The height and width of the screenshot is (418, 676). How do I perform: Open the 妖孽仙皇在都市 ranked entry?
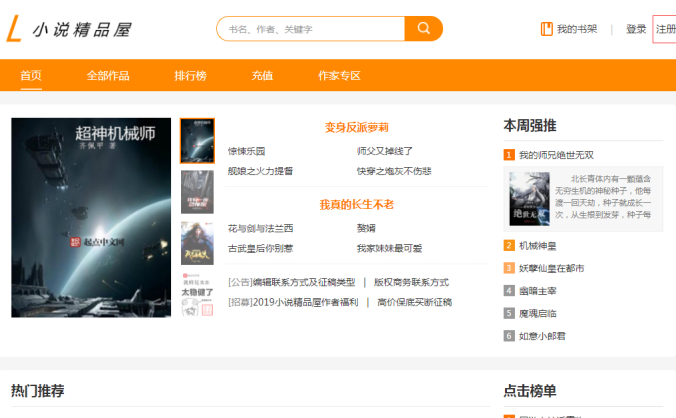tap(551, 268)
